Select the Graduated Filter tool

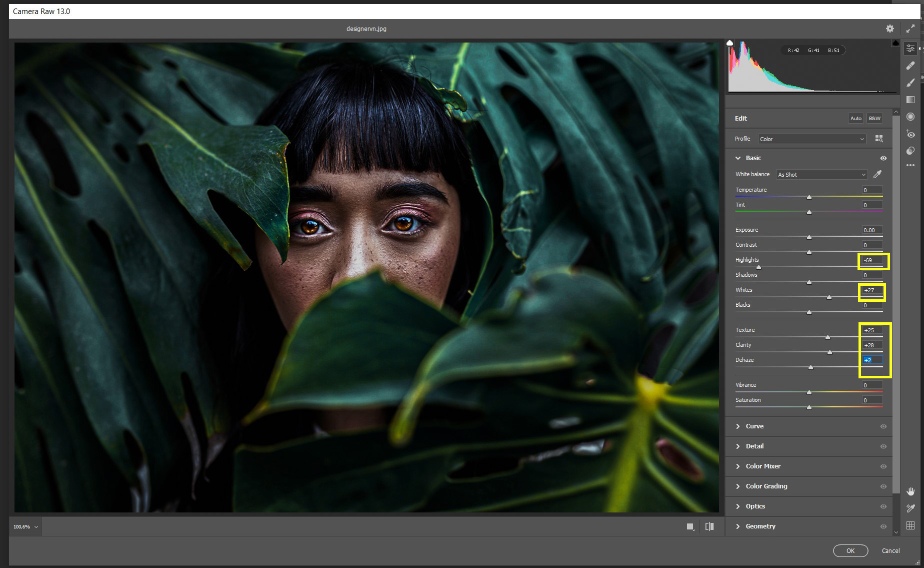(x=910, y=100)
